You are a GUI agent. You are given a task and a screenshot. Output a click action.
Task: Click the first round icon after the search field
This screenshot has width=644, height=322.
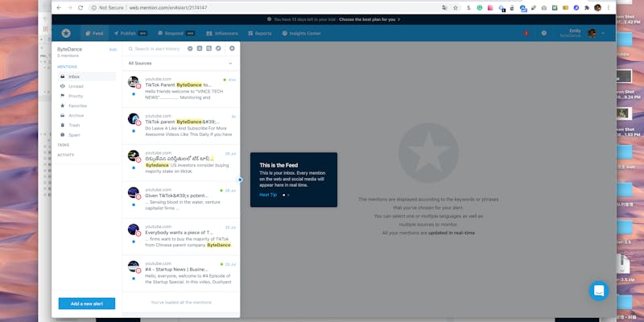tap(190, 48)
